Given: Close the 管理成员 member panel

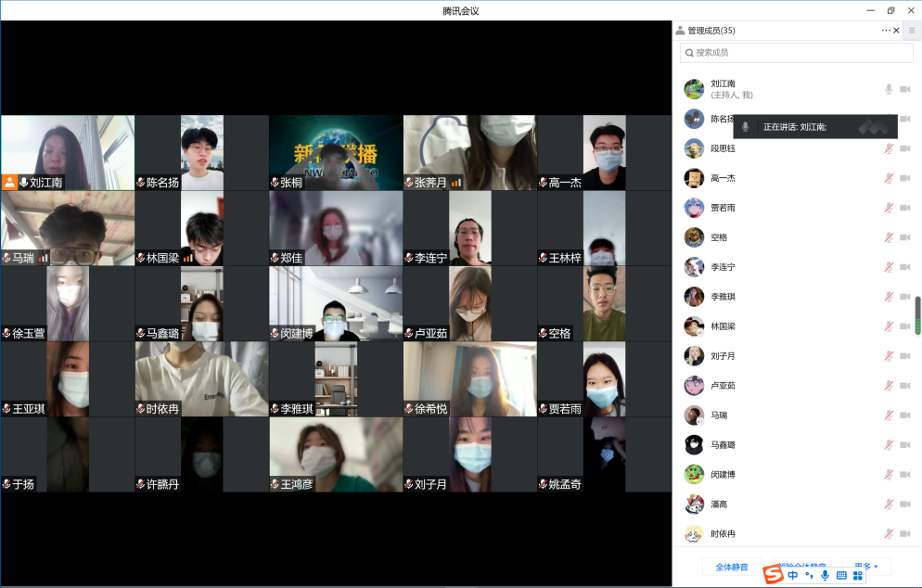Looking at the screenshot, I should coord(896,31).
